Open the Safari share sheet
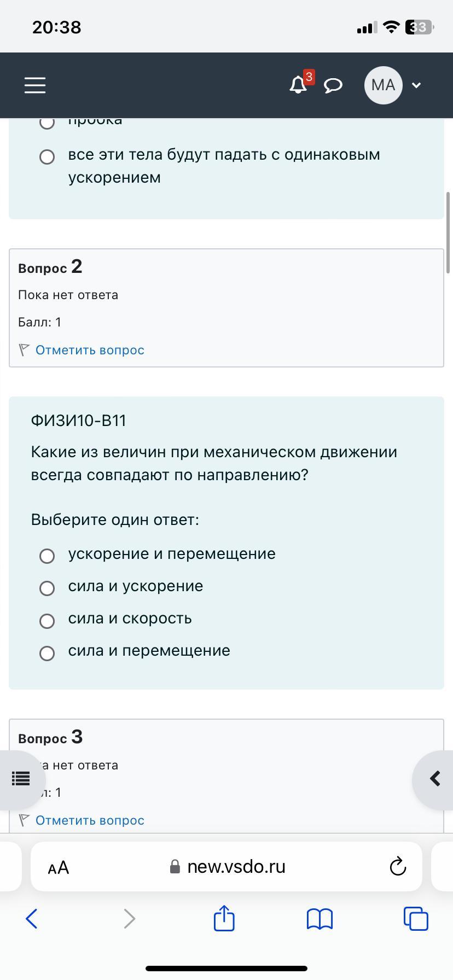Viewport: 453px width, 980px height. (x=224, y=918)
